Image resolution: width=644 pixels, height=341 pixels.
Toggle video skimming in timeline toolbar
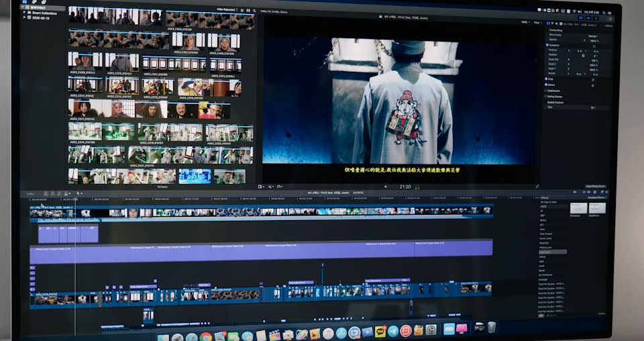575,192
